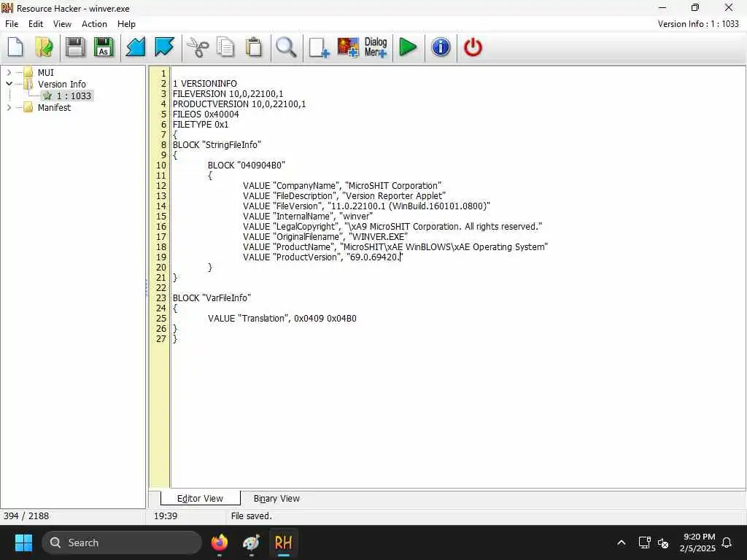
Task: Open the Paint app from the taskbar
Action: point(251,542)
